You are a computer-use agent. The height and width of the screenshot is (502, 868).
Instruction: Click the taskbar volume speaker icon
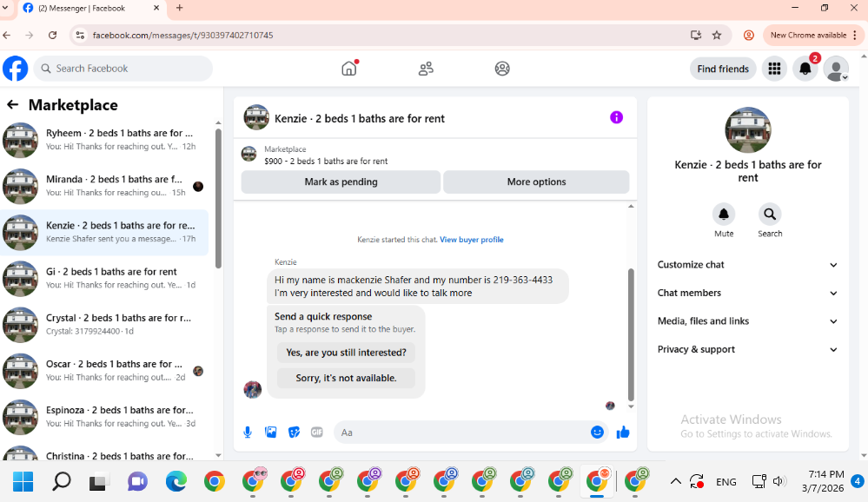[x=779, y=481]
